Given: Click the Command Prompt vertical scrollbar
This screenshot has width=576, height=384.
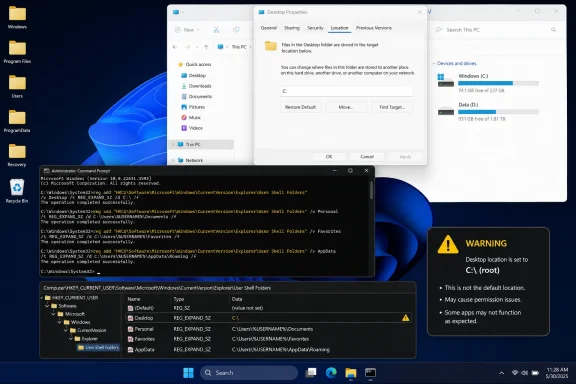Looking at the screenshot, I should [x=371, y=191].
